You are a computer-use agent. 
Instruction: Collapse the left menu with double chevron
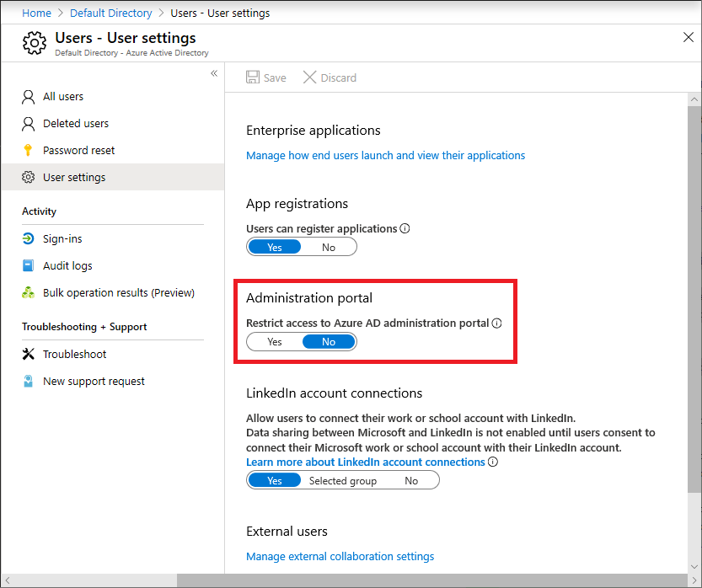coord(214,73)
